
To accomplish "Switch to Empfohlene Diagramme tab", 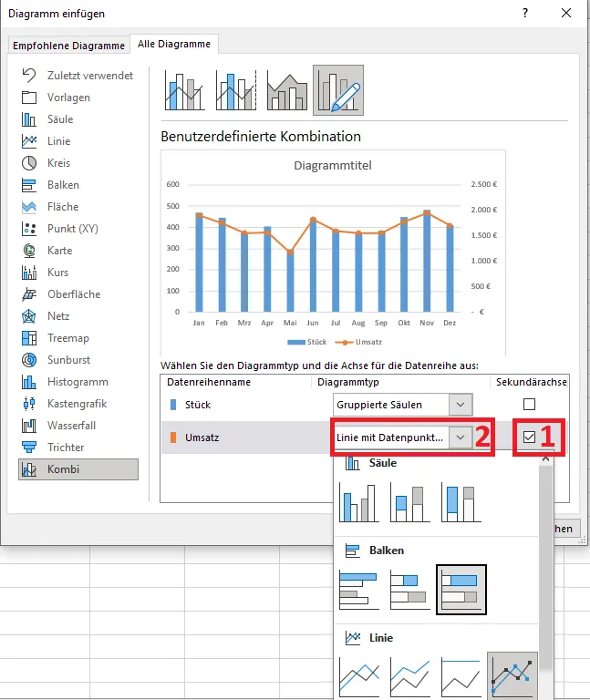I will tap(68, 46).
